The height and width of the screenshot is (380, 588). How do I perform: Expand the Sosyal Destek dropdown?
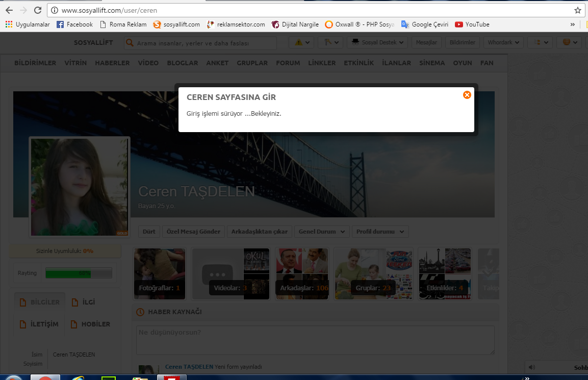[378, 42]
